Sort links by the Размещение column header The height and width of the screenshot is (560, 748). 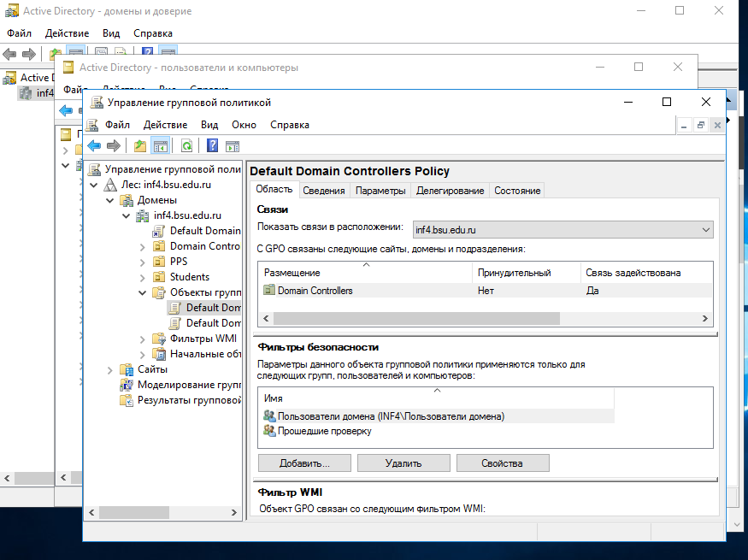tap(365, 273)
